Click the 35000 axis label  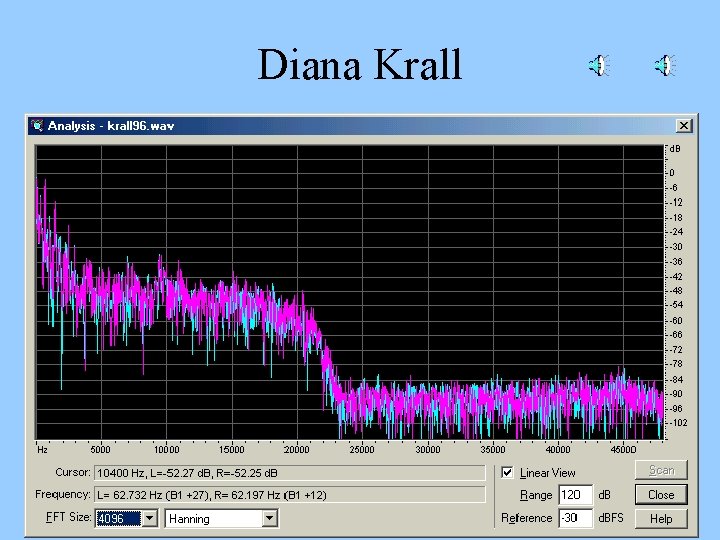point(492,450)
